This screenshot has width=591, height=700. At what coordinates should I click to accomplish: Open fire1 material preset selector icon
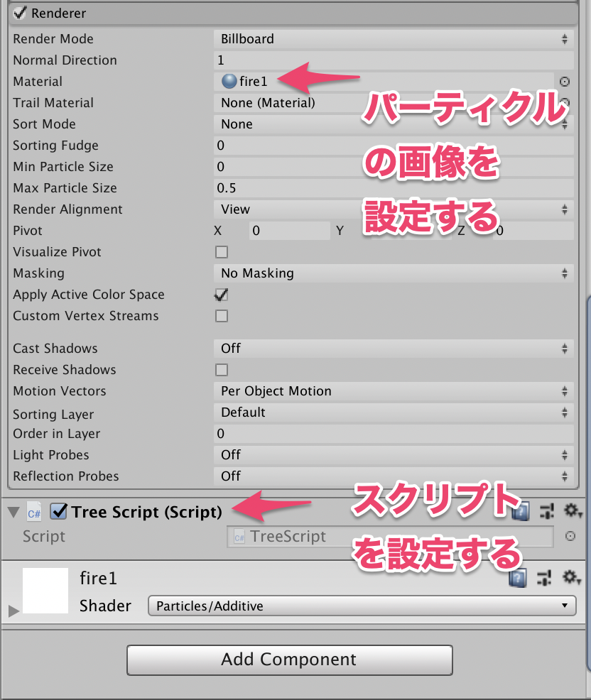click(544, 578)
